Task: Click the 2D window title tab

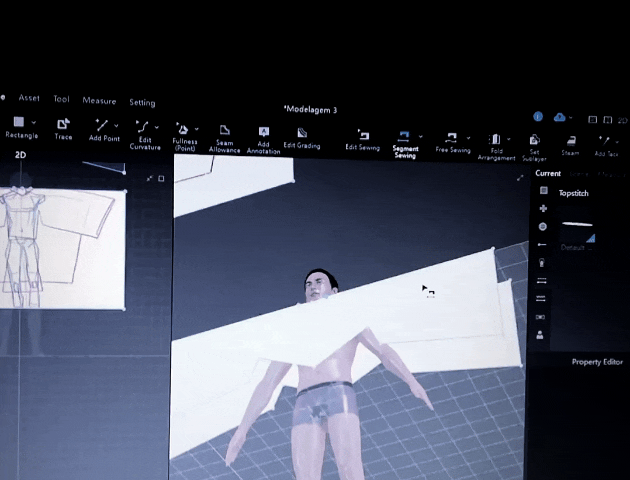Action: 20,155
